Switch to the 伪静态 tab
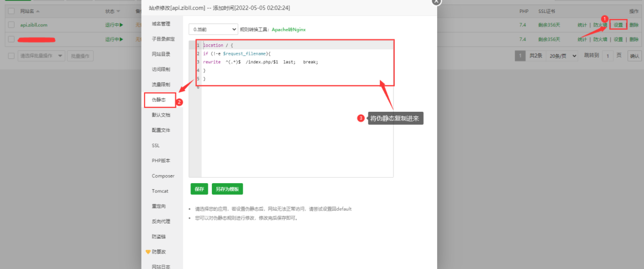This screenshot has width=644, height=269. click(160, 100)
